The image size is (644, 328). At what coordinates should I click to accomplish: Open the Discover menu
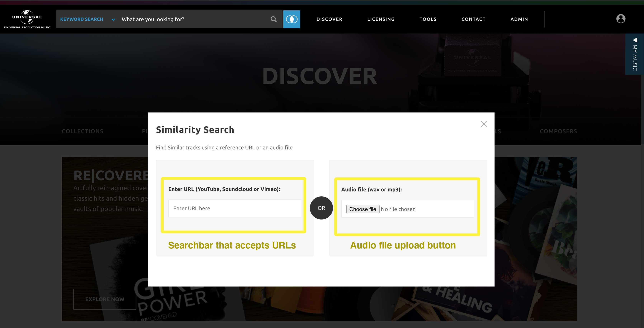(x=329, y=19)
